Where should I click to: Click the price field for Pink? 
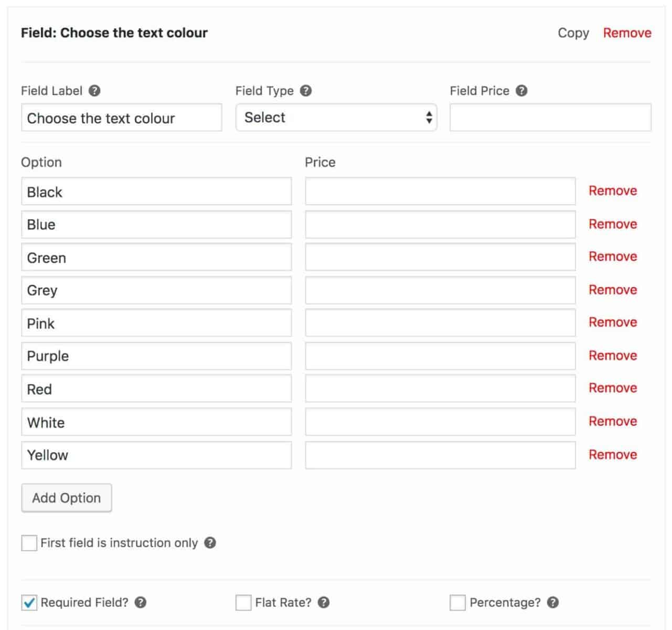pyautogui.click(x=441, y=323)
